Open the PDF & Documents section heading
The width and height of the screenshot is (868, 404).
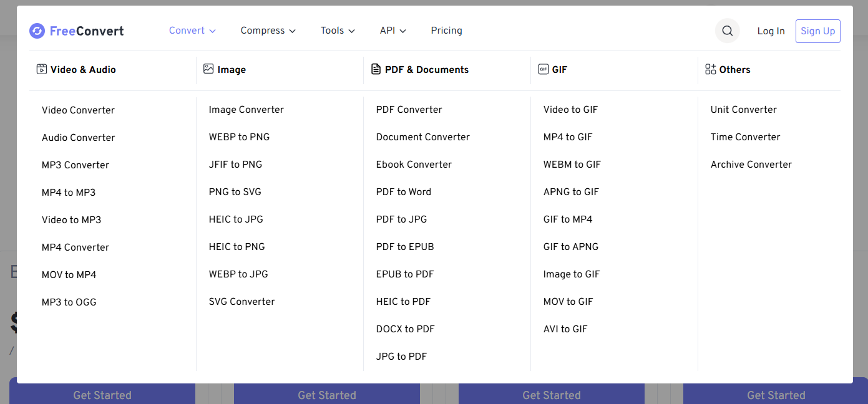[x=427, y=70]
